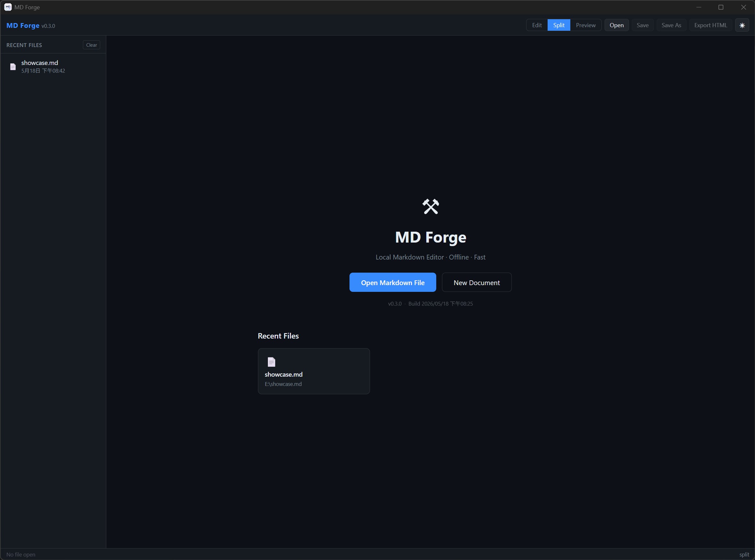Image resolution: width=755 pixels, height=560 pixels.
Task: Switch to Split view mode
Action: coord(559,25)
